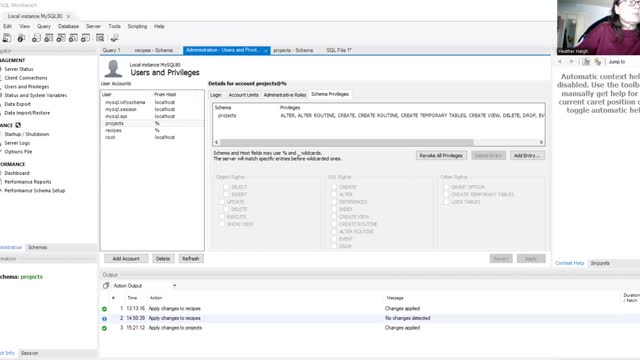The image size is (640, 360).
Task: Open the object inspector toolbar icon
Action: [21, 38]
